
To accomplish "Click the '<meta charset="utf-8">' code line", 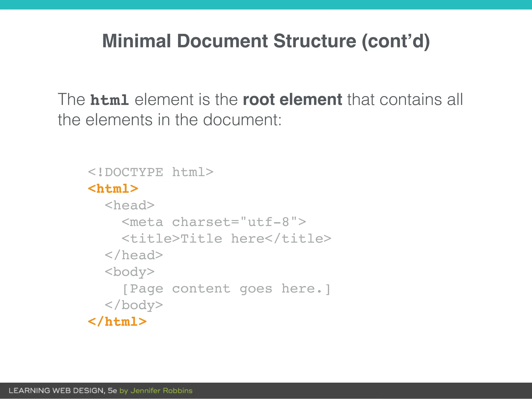I will 214,222.
